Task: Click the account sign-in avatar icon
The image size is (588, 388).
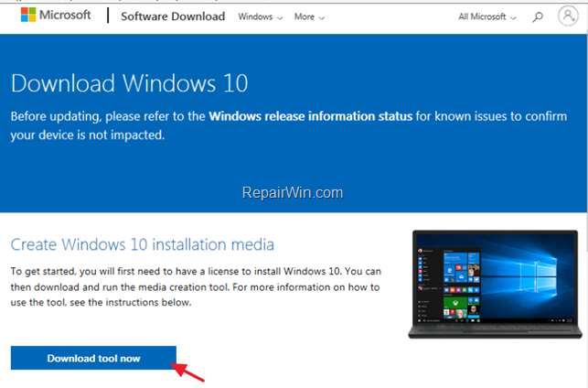Action: point(568,16)
